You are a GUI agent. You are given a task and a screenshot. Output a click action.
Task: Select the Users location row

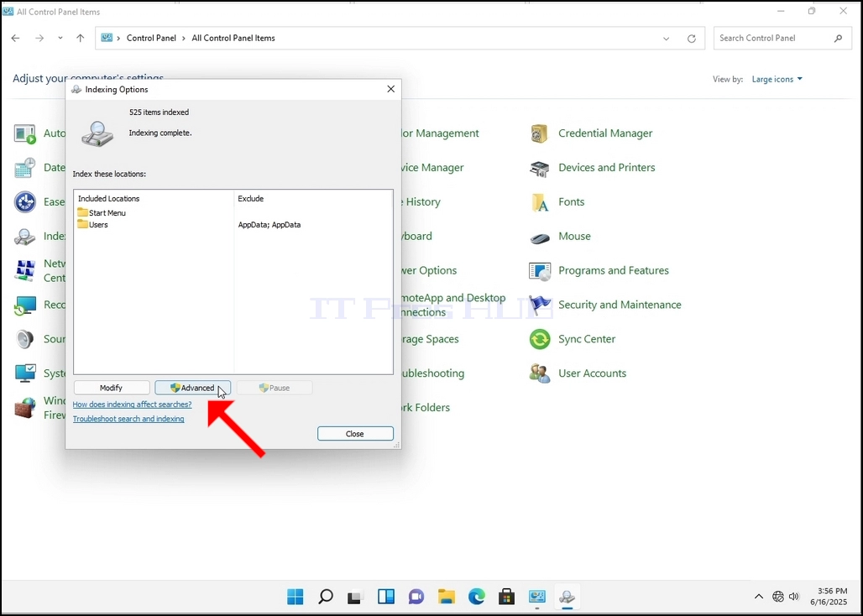tap(233, 224)
